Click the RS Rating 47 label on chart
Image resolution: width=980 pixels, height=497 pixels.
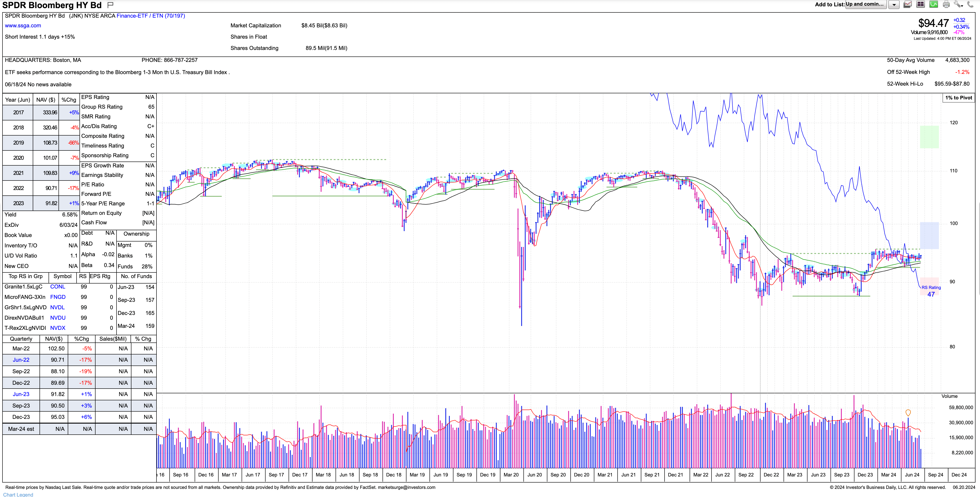click(x=931, y=291)
